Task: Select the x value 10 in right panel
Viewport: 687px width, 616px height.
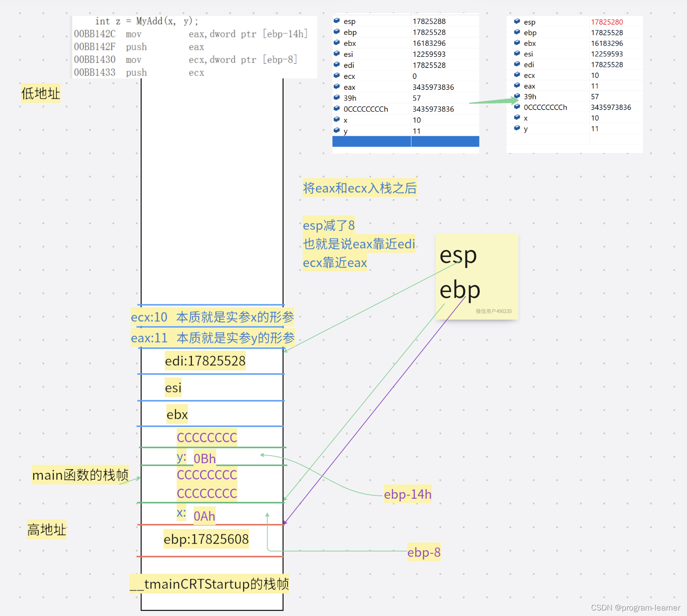Action: 594,118
